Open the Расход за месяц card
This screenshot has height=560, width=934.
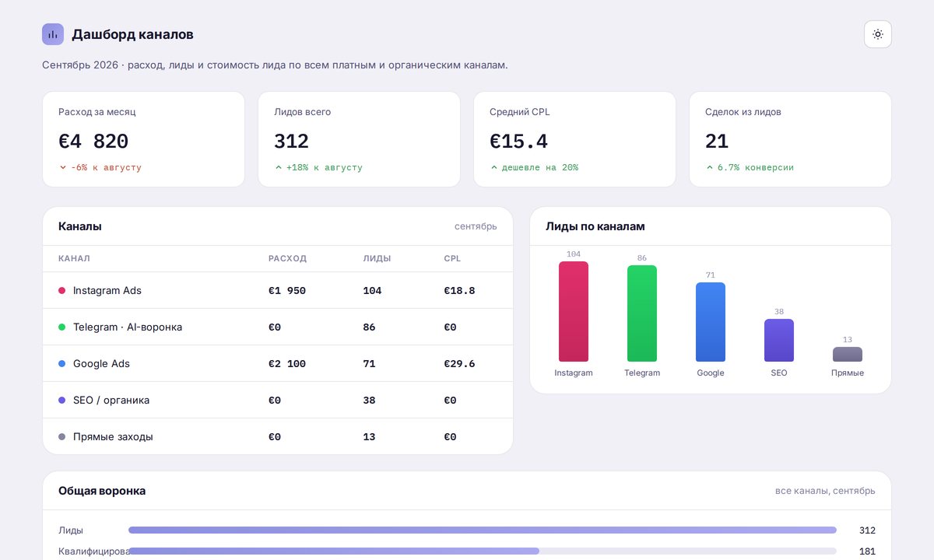coord(143,139)
